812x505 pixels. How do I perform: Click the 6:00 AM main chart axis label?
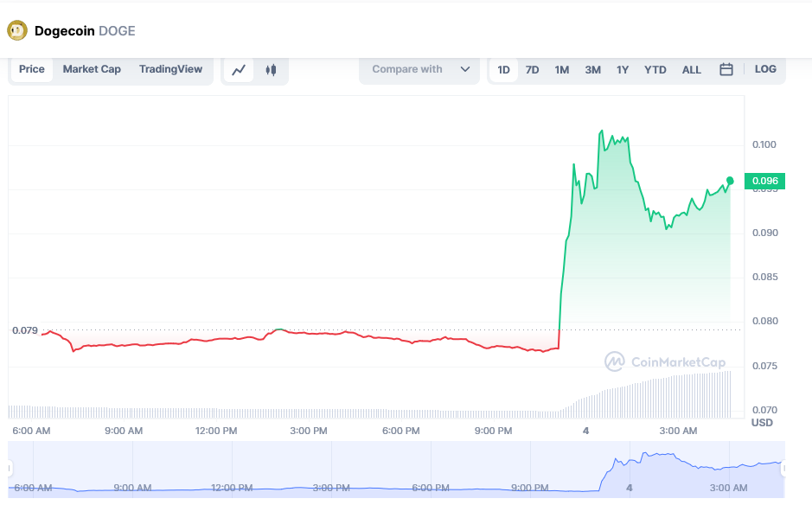point(32,431)
